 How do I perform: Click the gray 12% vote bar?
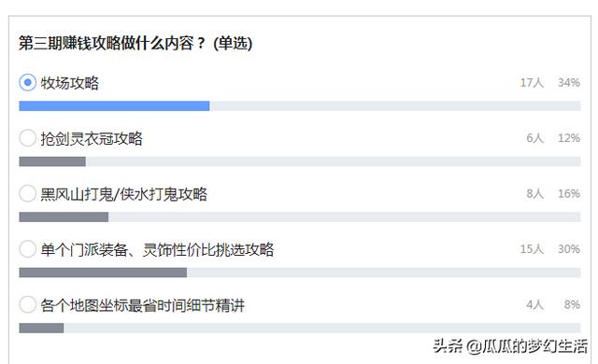point(52,161)
